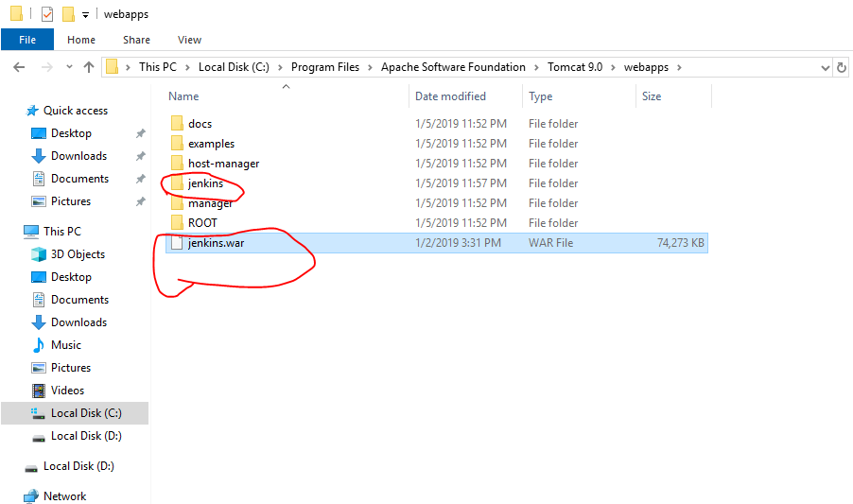This screenshot has width=853, height=504.
Task: Expand chevron after 'This PC' breadcrumb
Action: (187, 67)
